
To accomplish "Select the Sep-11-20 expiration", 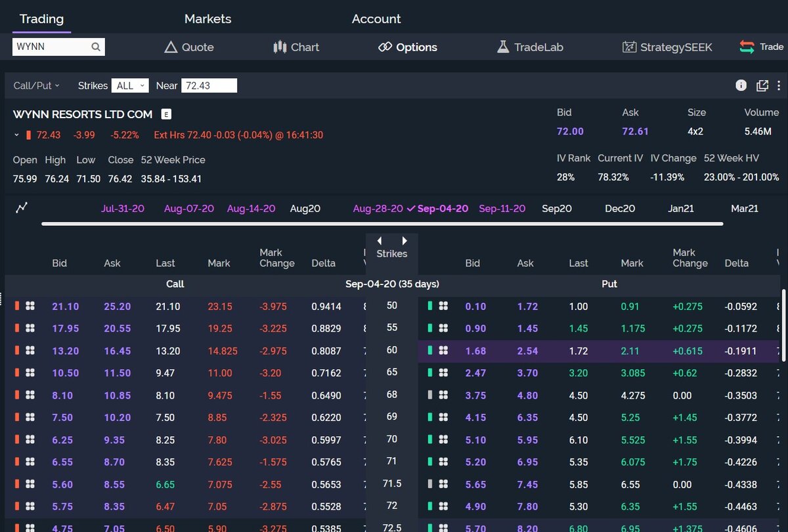I will click(x=502, y=208).
